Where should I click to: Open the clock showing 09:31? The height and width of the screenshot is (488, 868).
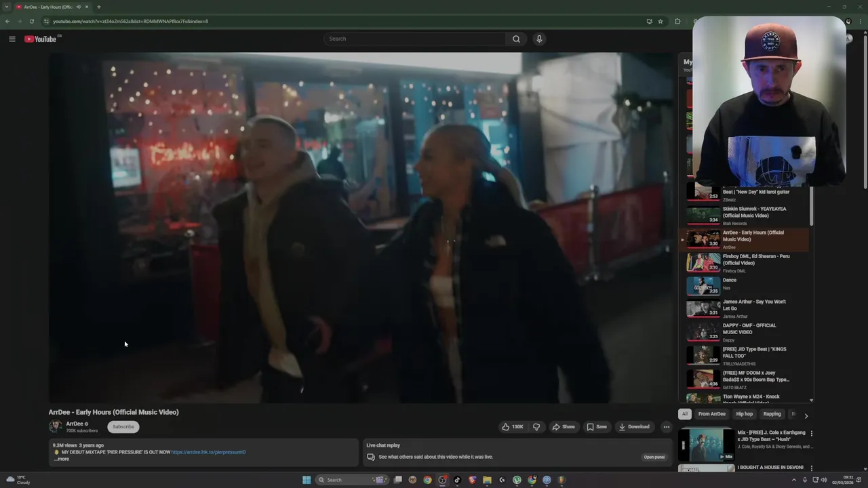pos(844,480)
